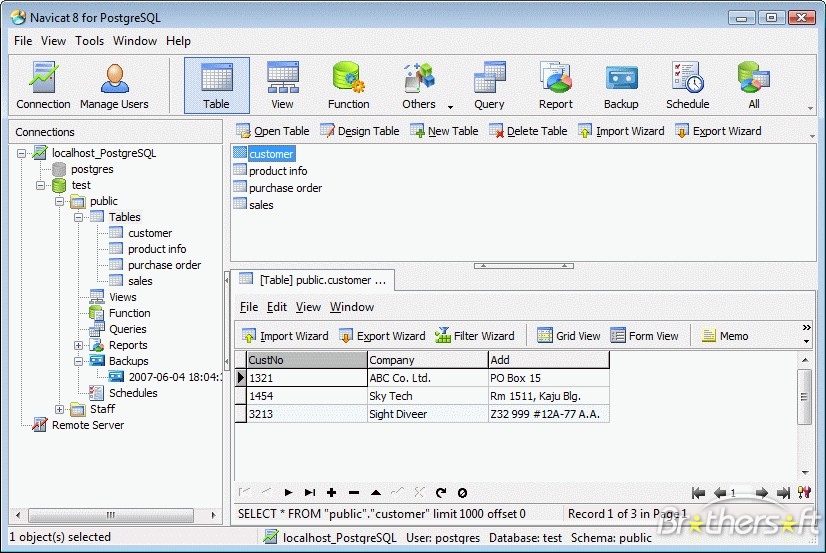Collapse the test database node
This screenshot has height=553, width=826.
tap(41, 185)
